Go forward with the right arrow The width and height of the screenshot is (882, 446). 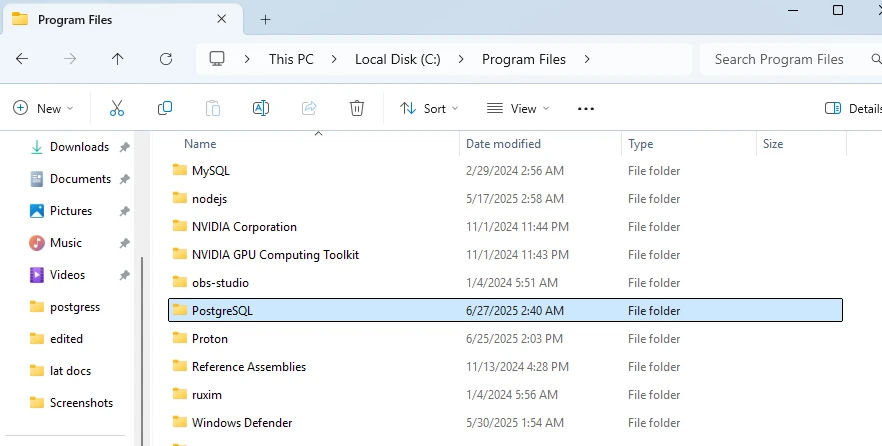70,58
